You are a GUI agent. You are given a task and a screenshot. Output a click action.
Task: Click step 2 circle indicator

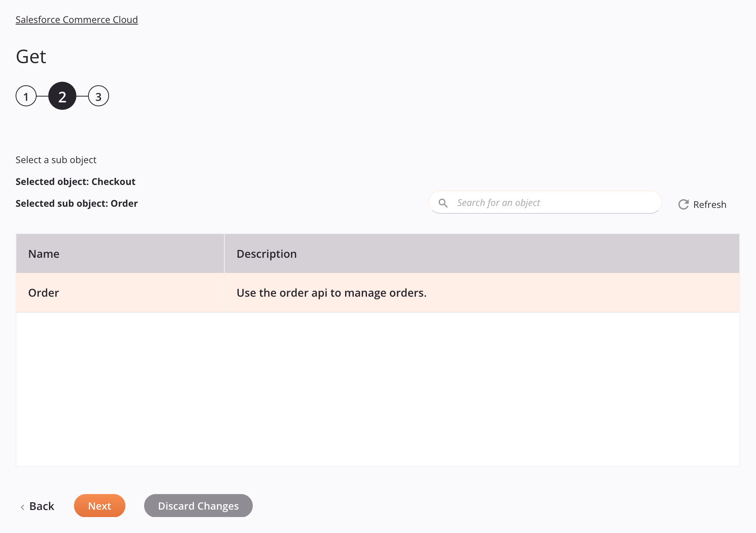pos(63,96)
